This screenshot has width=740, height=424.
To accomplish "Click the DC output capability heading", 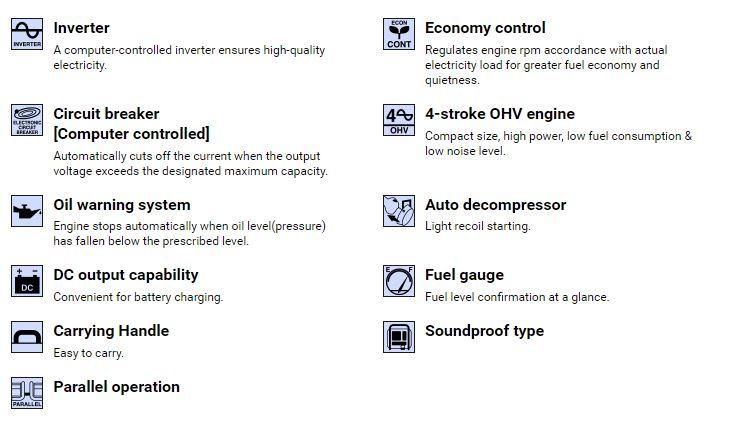I will coord(126,275).
